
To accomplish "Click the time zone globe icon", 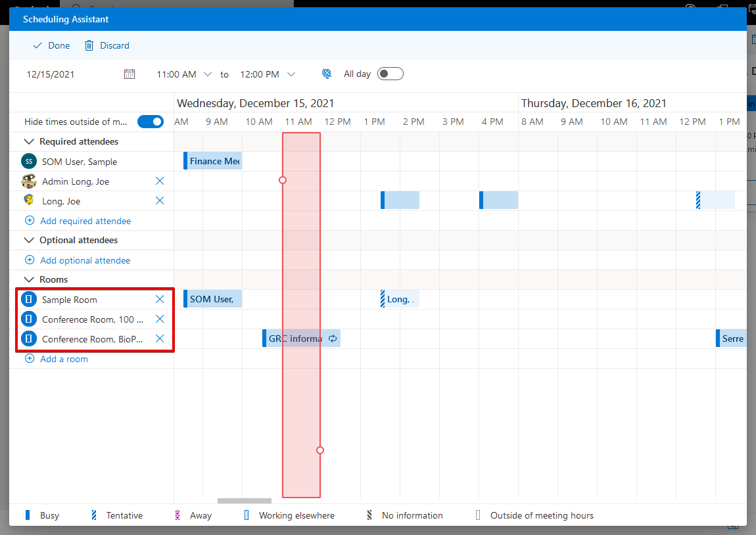I will pos(327,74).
